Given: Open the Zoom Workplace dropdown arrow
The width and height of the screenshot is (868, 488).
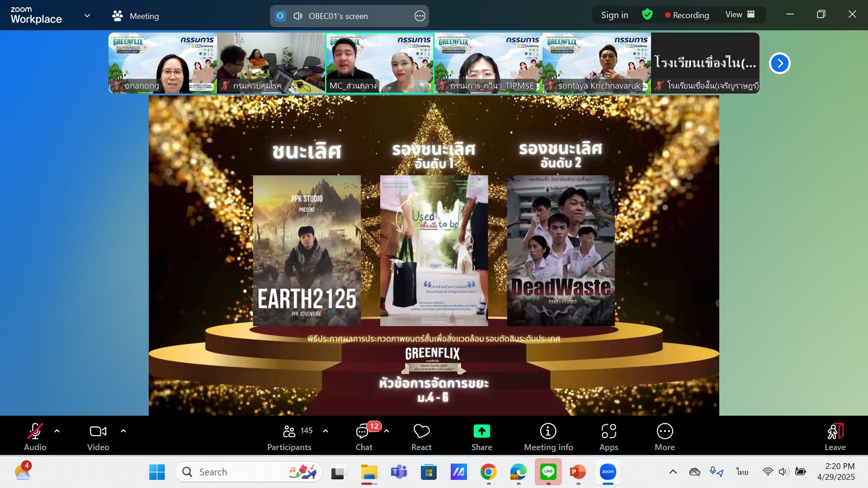Looking at the screenshot, I should pyautogui.click(x=87, y=15).
